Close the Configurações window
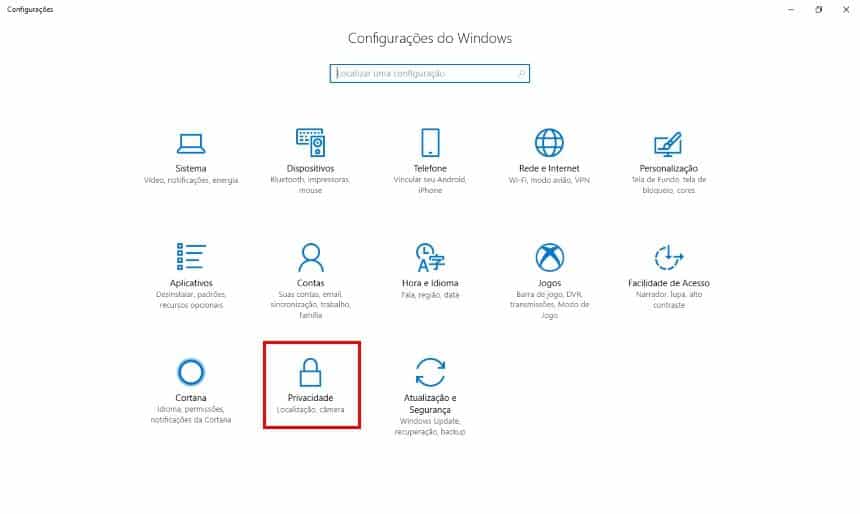Viewport: 860px width, 514px height. (x=846, y=9)
